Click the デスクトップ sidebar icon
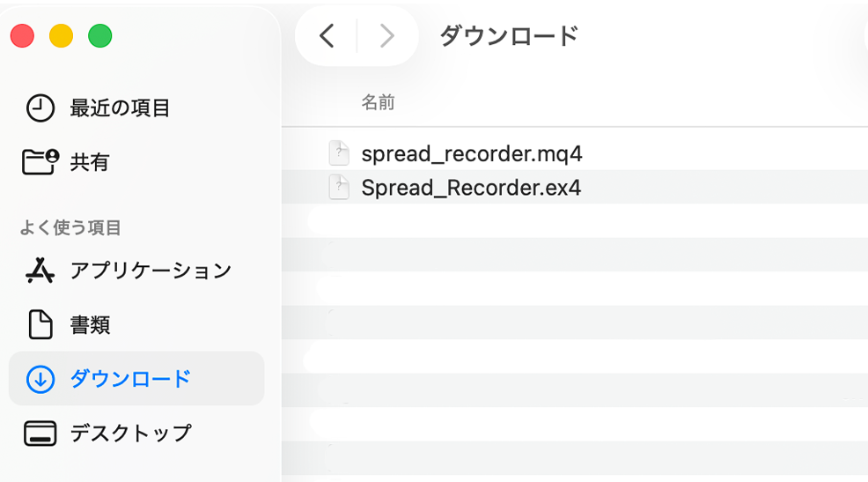Image resolution: width=868 pixels, height=482 pixels. pos(40,434)
